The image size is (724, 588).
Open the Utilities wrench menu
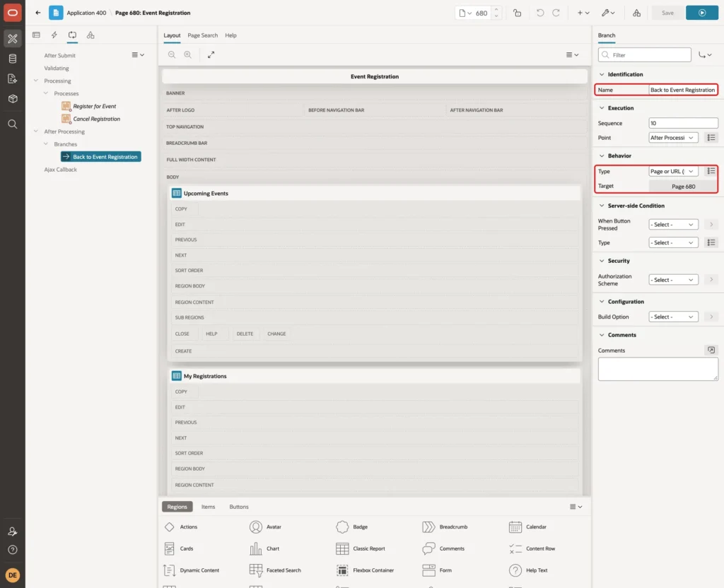[608, 13]
